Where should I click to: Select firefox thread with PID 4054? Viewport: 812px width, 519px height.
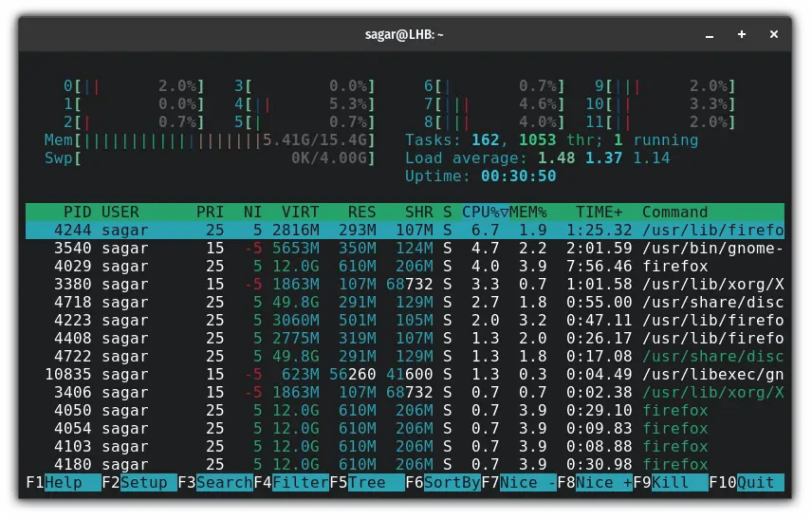tap(405, 428)
